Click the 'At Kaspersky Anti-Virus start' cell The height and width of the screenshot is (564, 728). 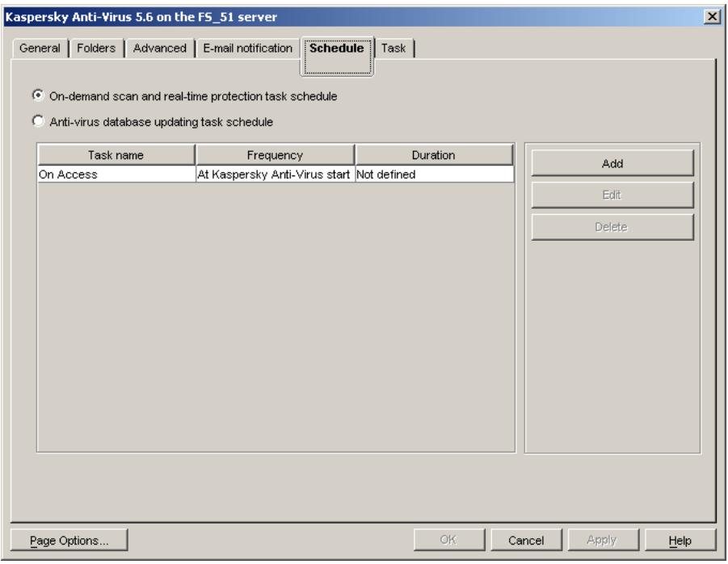point(275,175)
